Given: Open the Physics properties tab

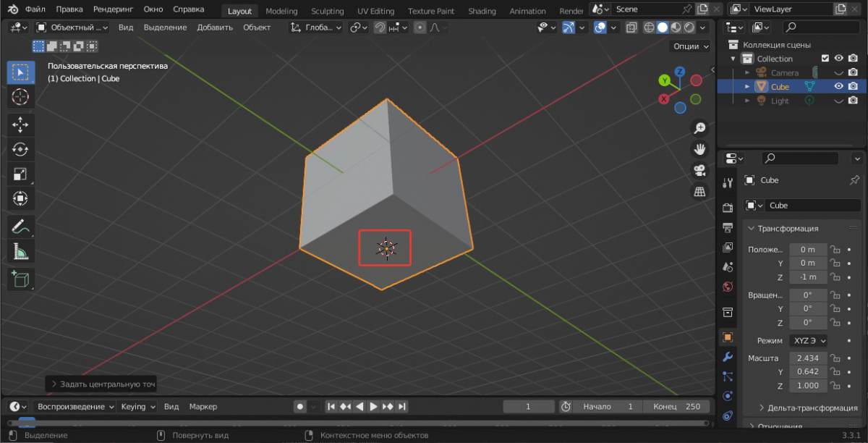Looking at the screenshot, I should pyautogui.click(x=728, y=396).
